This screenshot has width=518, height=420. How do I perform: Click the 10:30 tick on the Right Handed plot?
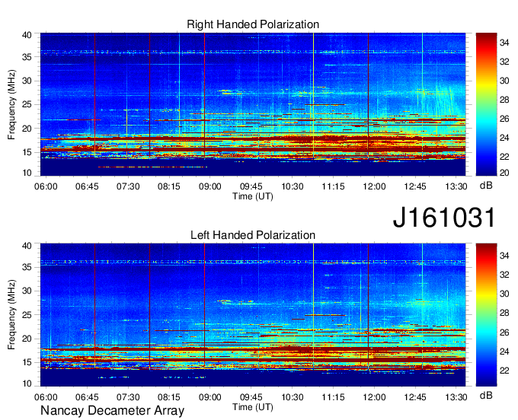[292, 186]
